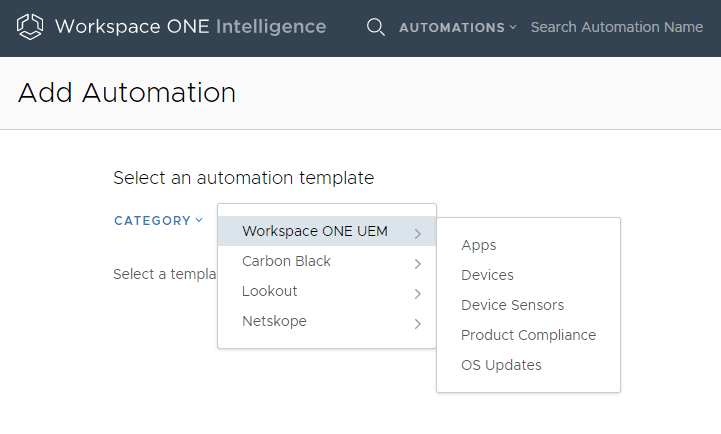
Task: Expand the Netskope chevron arrow
Action: pyautogui.click(x=418, y=324)
